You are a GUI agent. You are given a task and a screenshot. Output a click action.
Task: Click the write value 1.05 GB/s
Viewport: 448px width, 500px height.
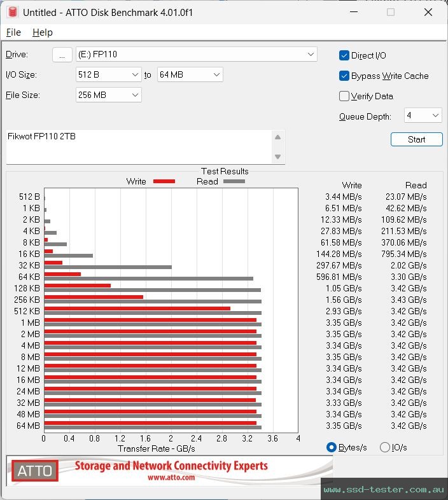pyautogui.click(x=344, y=288)
